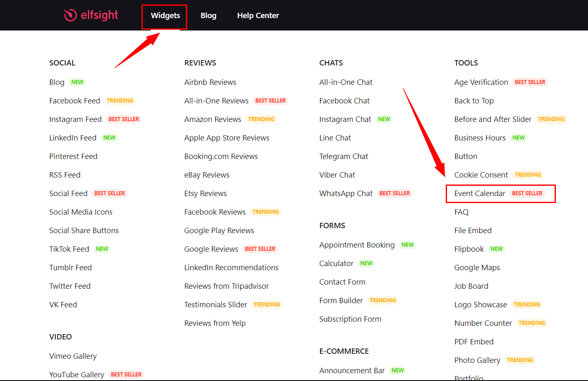This screenshot has height=381, width=588.
Task: Open Form Builder widget
Action: tap(341, 301)
